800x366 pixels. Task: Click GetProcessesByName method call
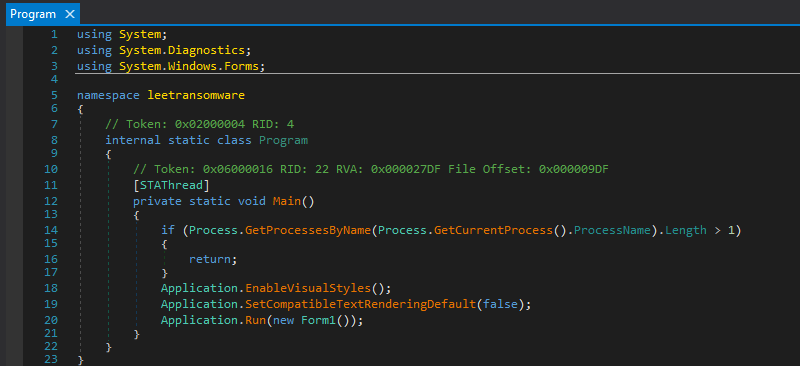coord(308,230)
